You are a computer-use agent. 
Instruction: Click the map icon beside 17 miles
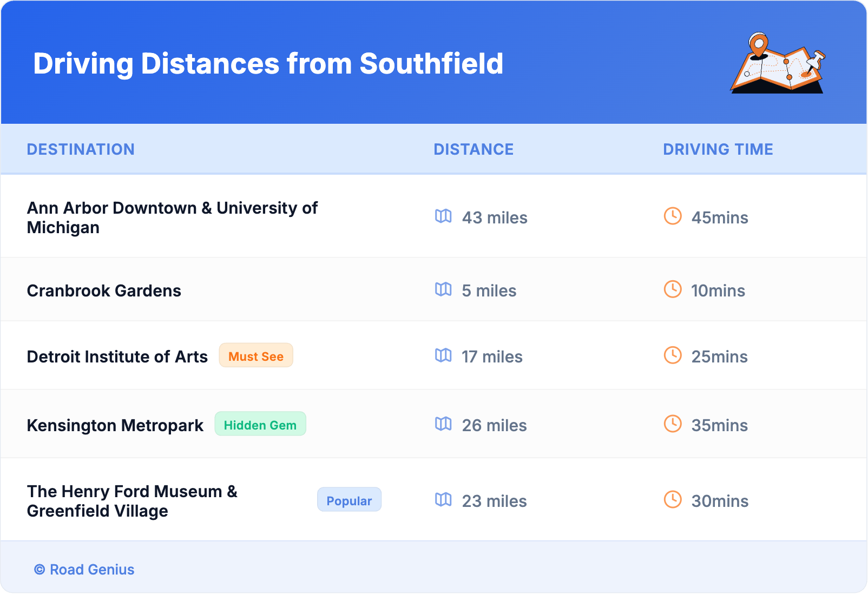pos(443,355)
